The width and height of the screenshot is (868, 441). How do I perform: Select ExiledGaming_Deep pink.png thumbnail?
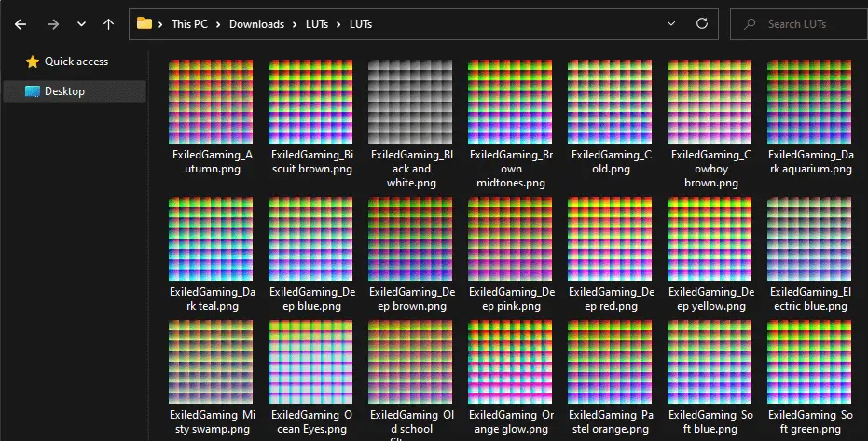pos(510,239)
